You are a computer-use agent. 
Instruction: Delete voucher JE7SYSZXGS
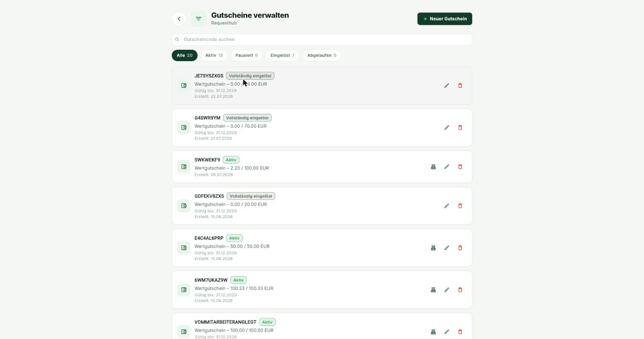coord(460,86)
